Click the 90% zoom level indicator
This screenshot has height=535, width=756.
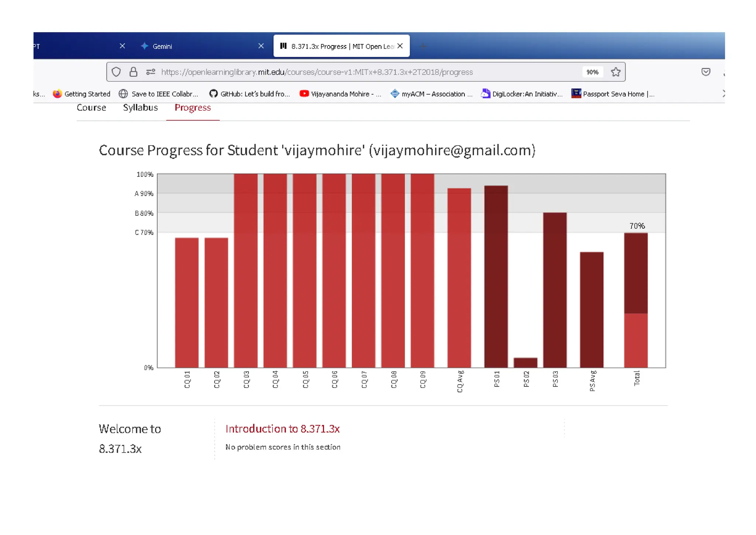(592, 72)
